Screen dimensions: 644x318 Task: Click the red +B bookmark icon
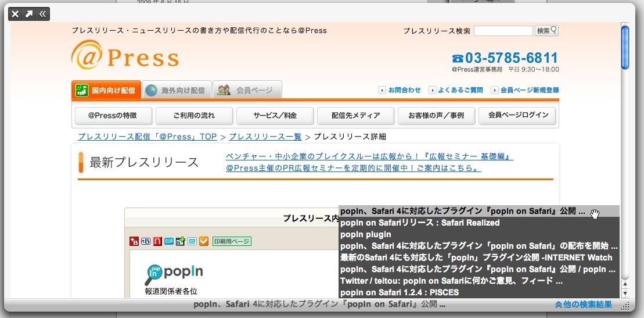point(134,241)
